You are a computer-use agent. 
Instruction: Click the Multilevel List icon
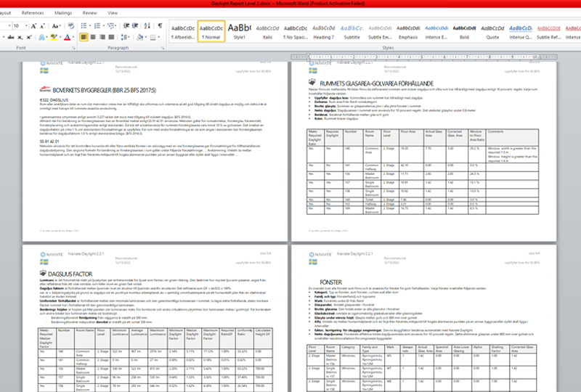pyautogui.click(x=110, y=26)
